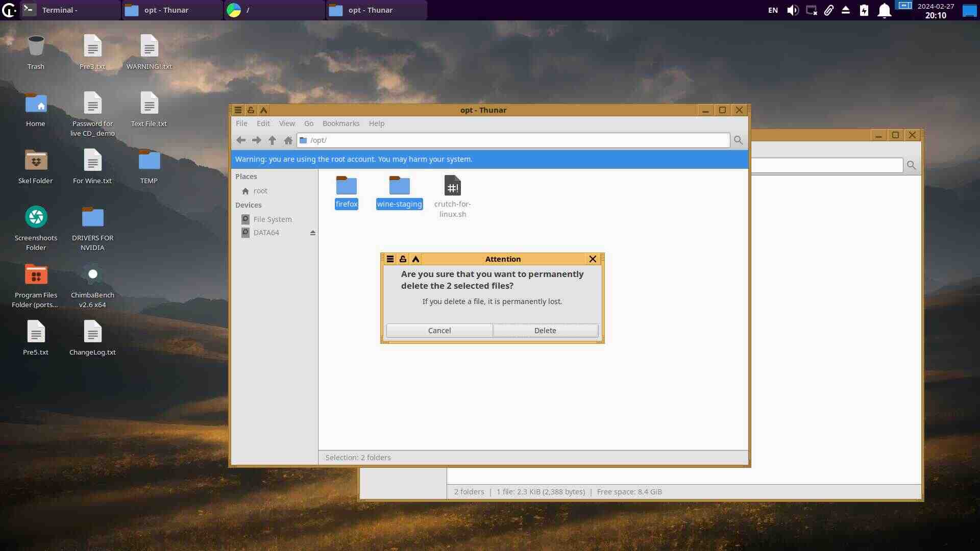Open the Bookmarks menu
Screen dimensions: 980x551
pyautogui.click(x=340, y=123)
